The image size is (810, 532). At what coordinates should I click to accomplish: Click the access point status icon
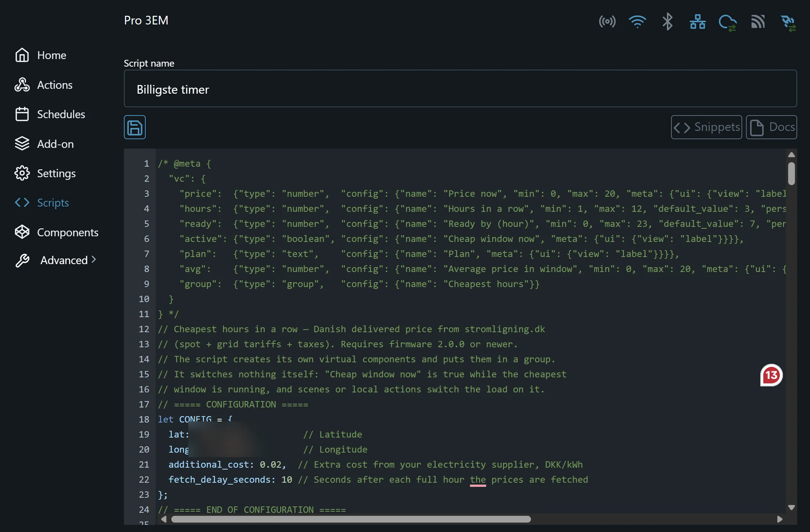[607, 21]
